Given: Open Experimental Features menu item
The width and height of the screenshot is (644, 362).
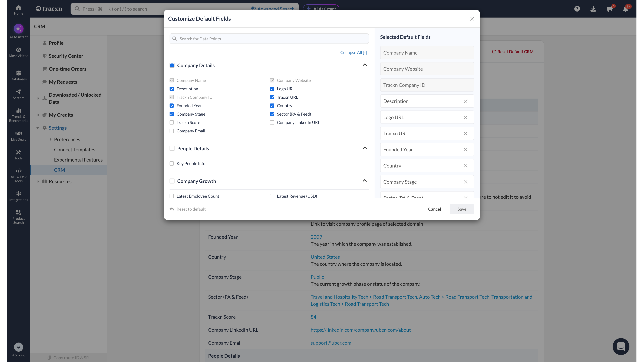Looking at the screenshot, I should [x=78, y=160].
